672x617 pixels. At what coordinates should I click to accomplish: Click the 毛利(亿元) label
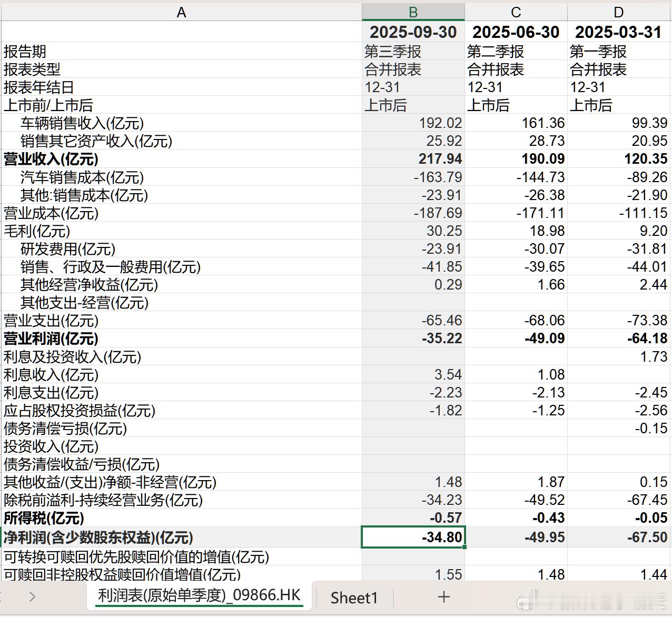[37, 231]
